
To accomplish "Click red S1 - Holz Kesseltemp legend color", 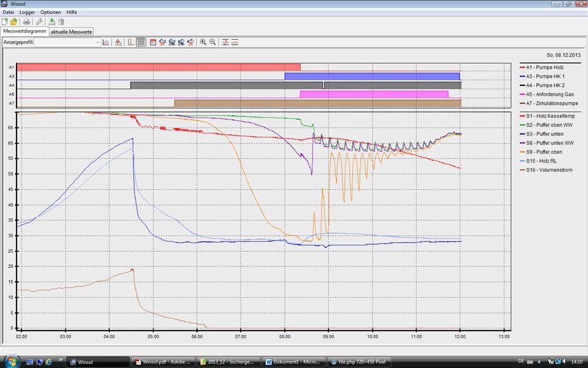I will (x=524, y=116).
